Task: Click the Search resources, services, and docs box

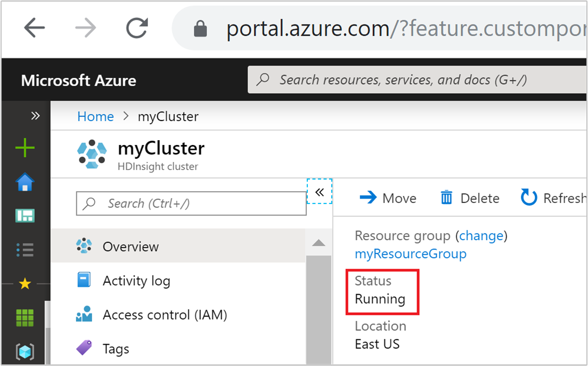Action: pyautogui.click(x=415, y=80)
